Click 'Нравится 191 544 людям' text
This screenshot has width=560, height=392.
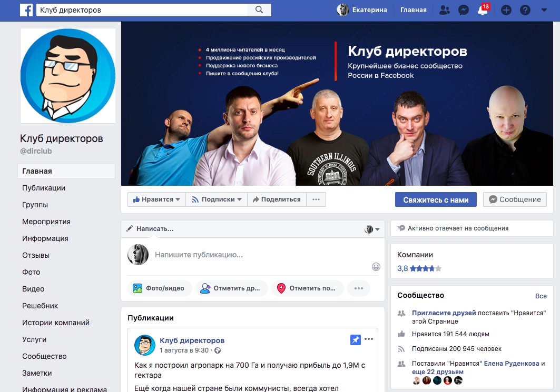click(x=450, y=334)
